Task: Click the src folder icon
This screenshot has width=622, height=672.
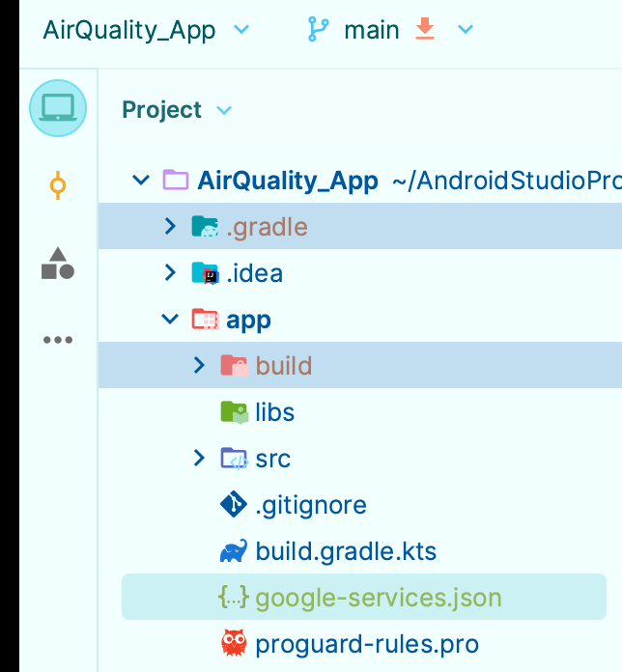Action: (x=234, y=459)
